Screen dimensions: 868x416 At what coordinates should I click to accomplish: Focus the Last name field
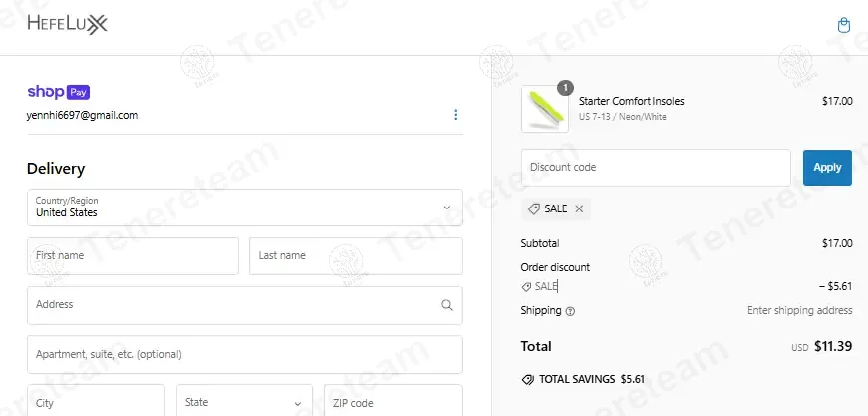pyautogui.click(x=356, y=256)
